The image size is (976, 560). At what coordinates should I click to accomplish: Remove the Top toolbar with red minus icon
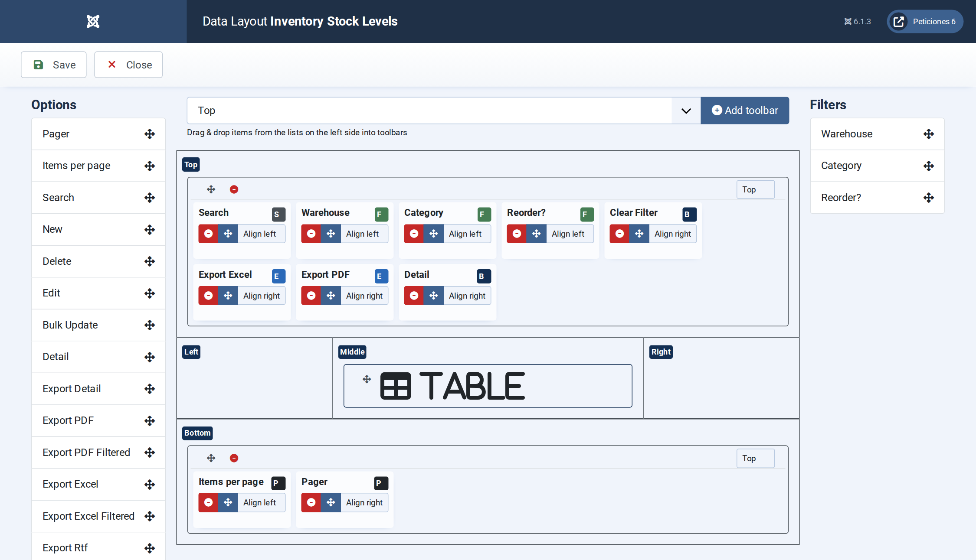pyautogui.click(x=234, y=189)
